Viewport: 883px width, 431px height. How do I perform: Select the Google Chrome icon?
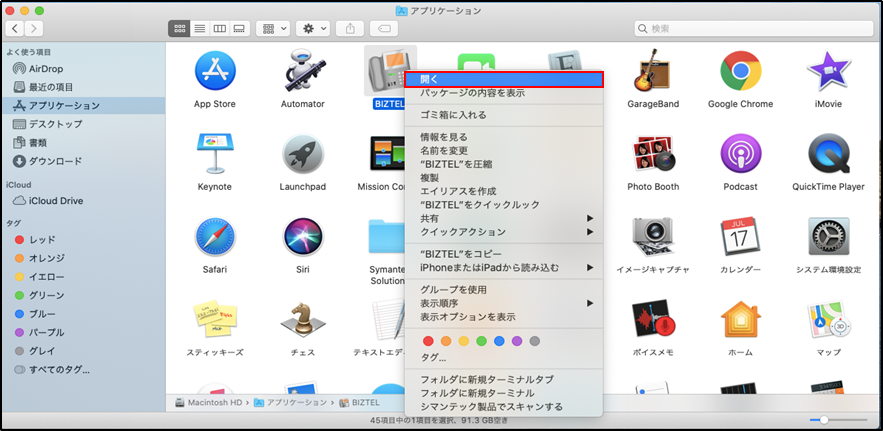[x=741, y=70]
